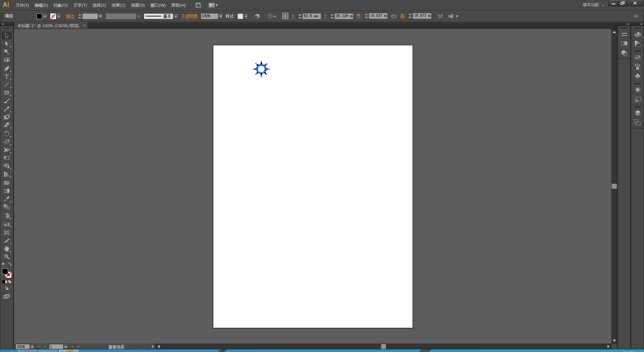This screenshot has height=352, width=644.
Task: Select the Type (T) tool
Action: (x=7, y=77)
